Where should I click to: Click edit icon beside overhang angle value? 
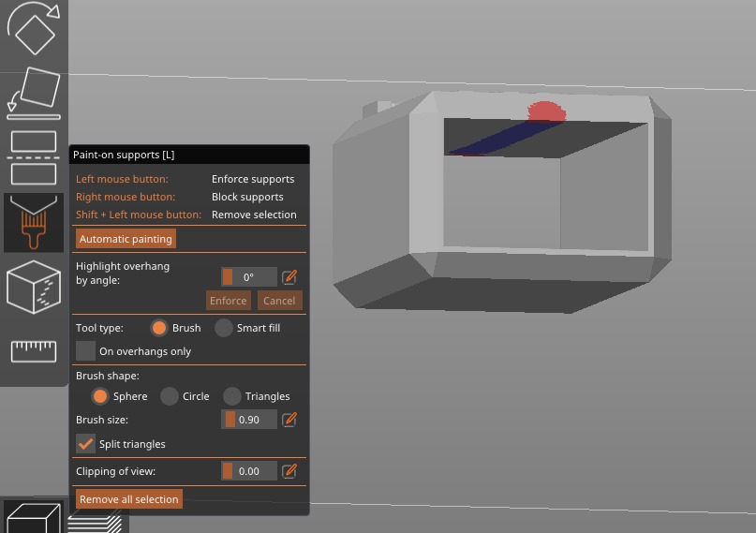point(289,277)
